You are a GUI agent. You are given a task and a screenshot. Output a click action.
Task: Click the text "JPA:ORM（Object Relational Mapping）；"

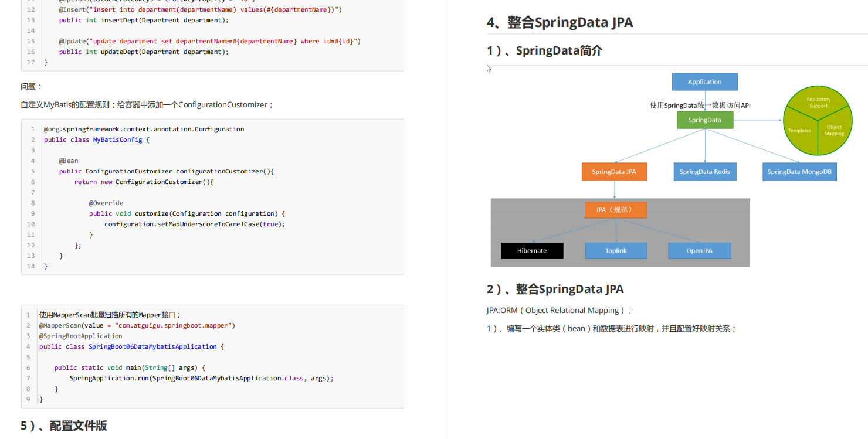[560, 311]
